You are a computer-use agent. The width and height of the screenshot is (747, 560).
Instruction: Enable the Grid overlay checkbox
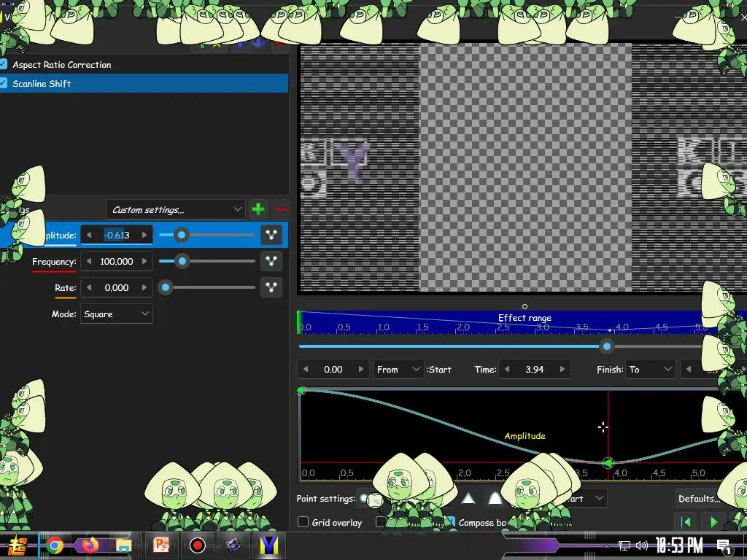(x=303, y=522)
